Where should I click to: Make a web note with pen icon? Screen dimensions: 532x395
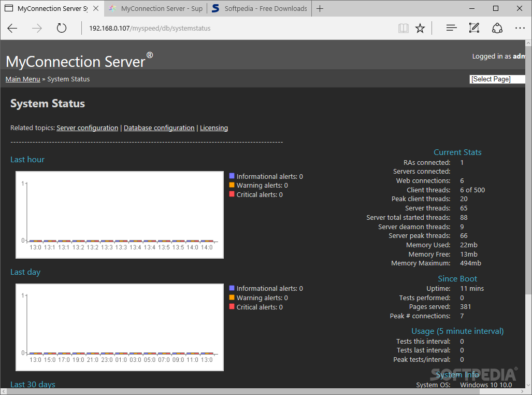474,28
